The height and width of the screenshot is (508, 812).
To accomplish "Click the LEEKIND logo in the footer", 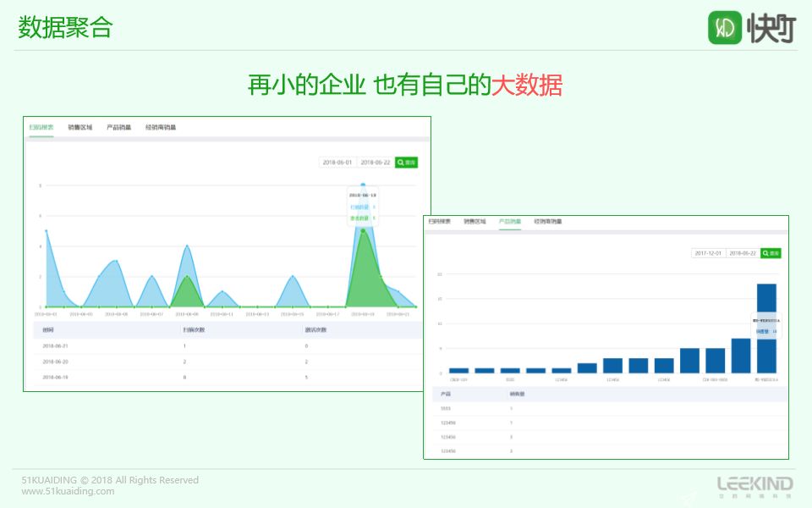I will click(x=754, y=485).
